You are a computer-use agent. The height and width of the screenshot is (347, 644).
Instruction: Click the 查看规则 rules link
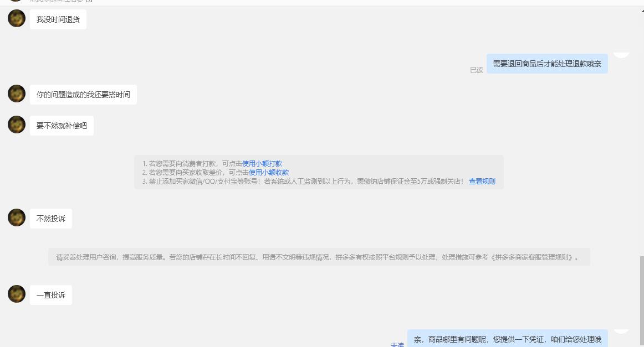click(482, 181)
